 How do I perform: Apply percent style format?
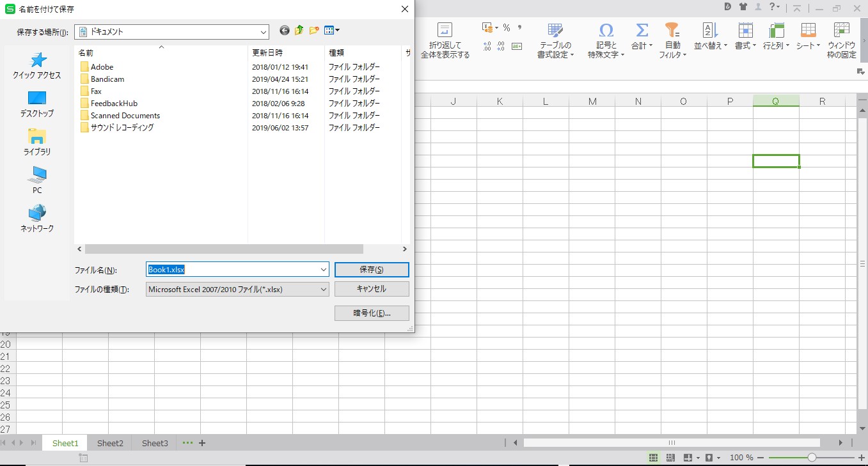[x=506, y=27]
